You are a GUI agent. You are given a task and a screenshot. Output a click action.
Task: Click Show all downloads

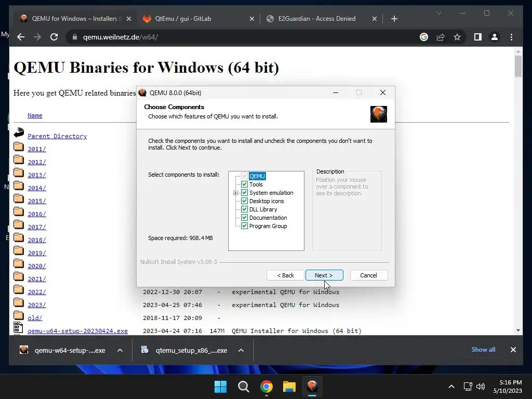[483, 350]
